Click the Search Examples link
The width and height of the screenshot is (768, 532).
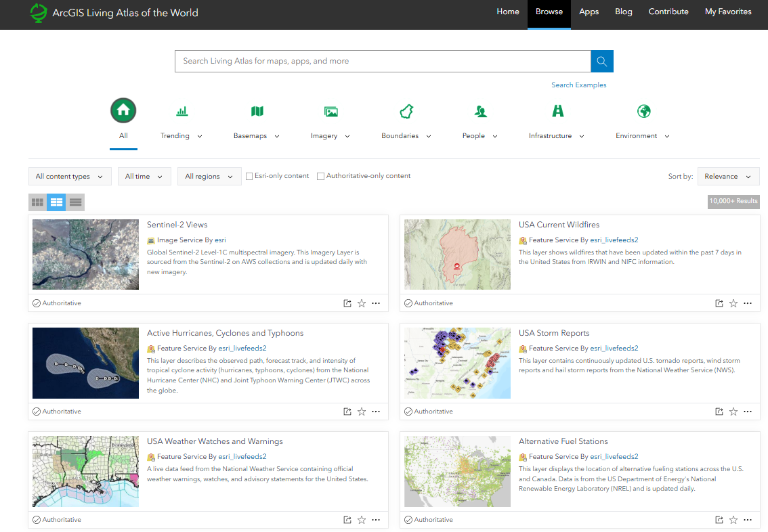(x=578, y=85)
